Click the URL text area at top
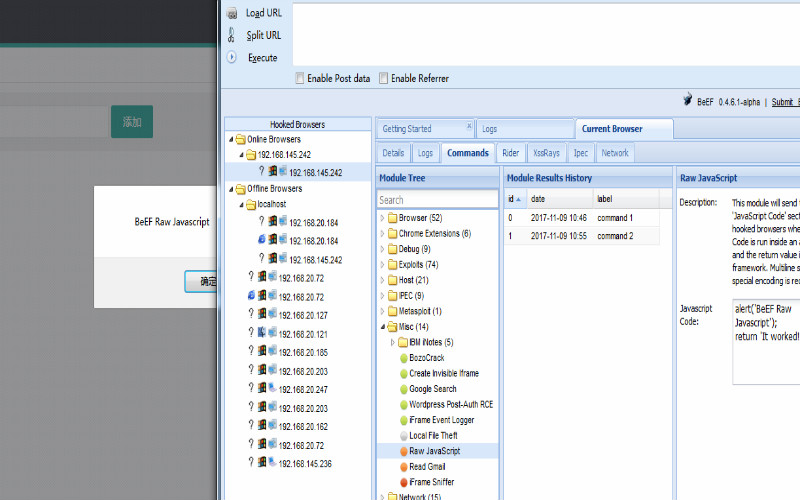The height and width of the screenshot is (500, 800). 546,35
